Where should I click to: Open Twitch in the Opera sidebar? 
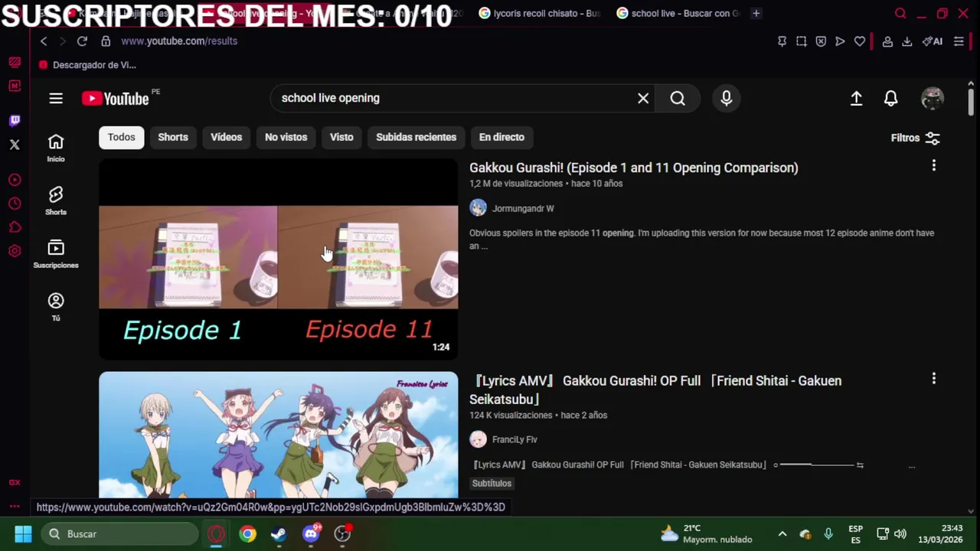15,120
